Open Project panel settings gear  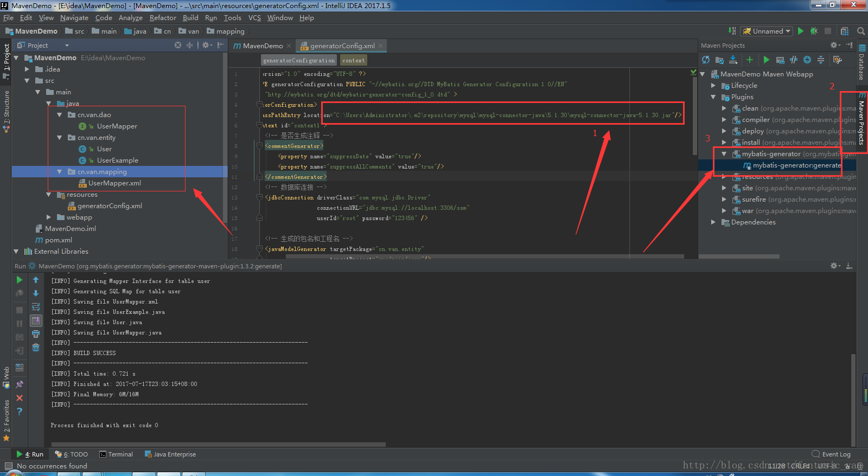coord(207,45)
